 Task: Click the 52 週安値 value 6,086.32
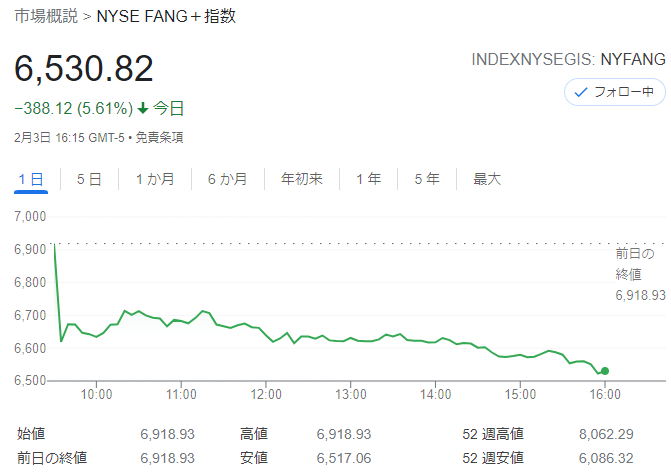tap(606, 458)
